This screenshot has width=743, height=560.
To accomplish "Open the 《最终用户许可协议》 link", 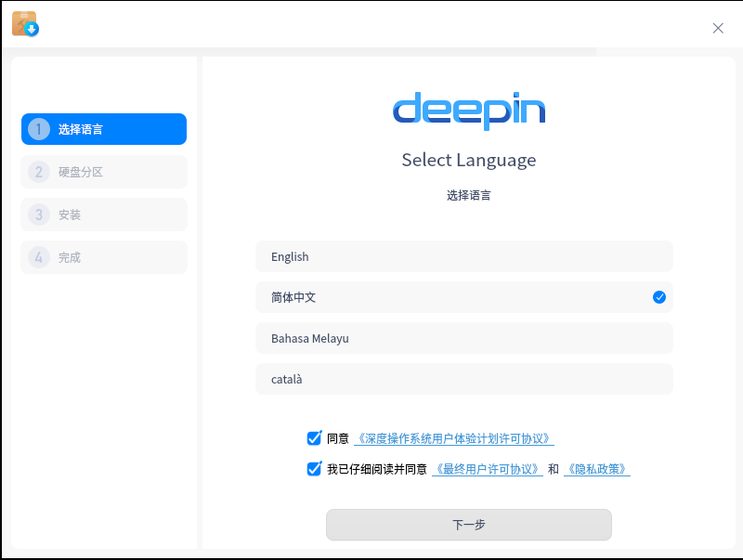I will point(487,469).
